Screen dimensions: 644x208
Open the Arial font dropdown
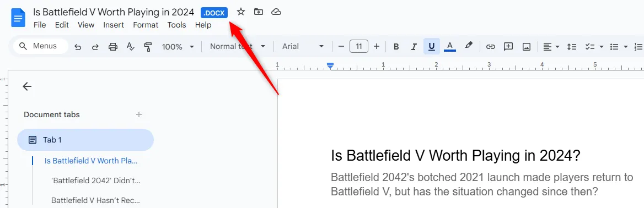point(303,46)
